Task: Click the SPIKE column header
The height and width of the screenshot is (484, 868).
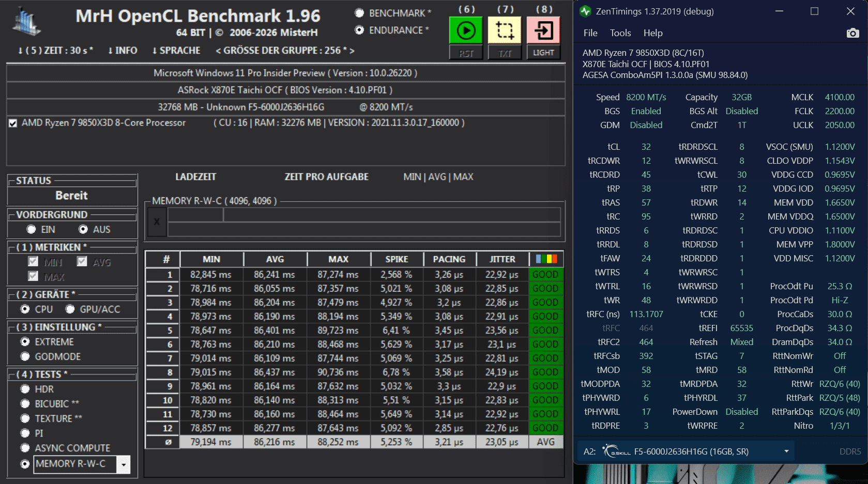Action: click(397, 259)
